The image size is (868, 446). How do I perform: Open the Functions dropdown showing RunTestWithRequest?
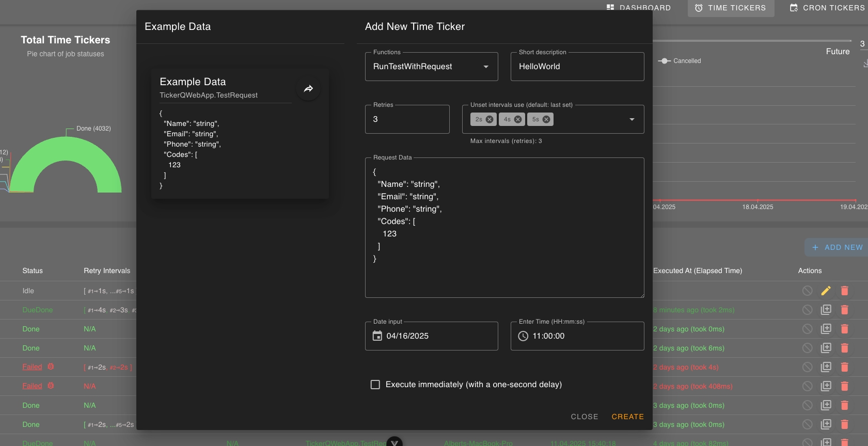click(431, 67)
